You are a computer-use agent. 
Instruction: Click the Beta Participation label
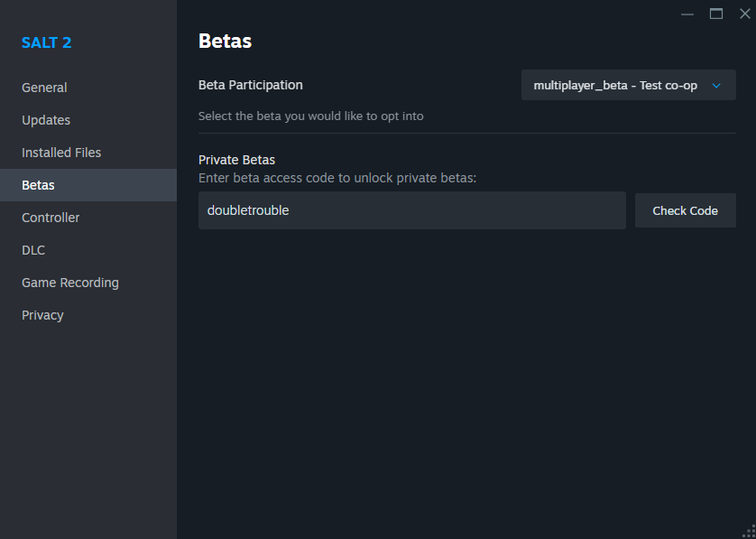click(251, 85)
